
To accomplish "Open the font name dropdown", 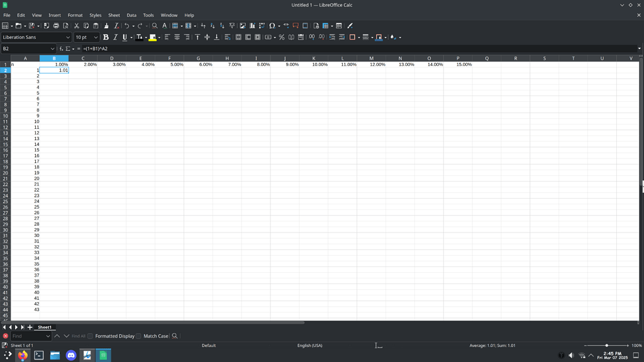I will pyautogui.click(x=69, y=37).
